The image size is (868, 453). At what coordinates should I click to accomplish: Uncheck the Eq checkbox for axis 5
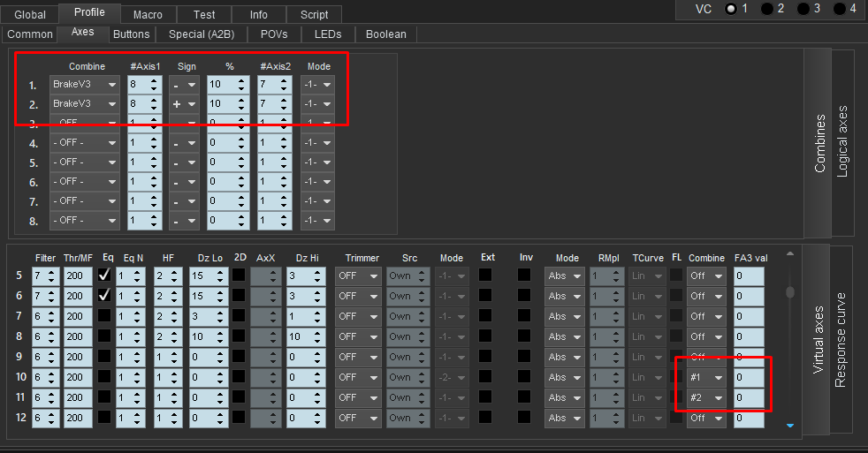(x=104, y=276)
